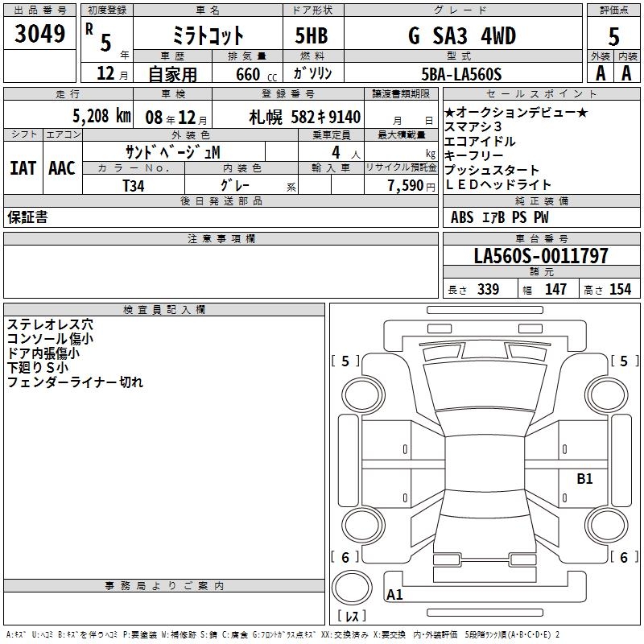Click lot number 3049
The width and height of the screenshot is (644, 644).
coord(39,34)
